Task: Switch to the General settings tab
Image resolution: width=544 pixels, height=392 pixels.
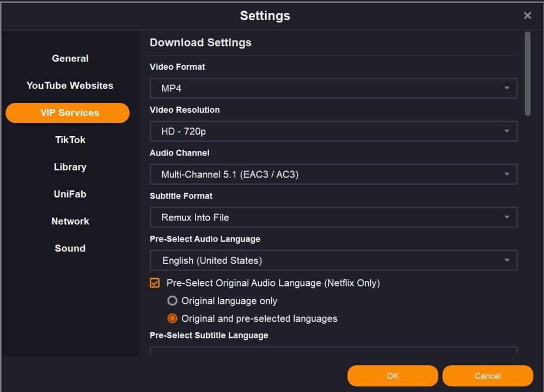Action: tap(70, 58)
